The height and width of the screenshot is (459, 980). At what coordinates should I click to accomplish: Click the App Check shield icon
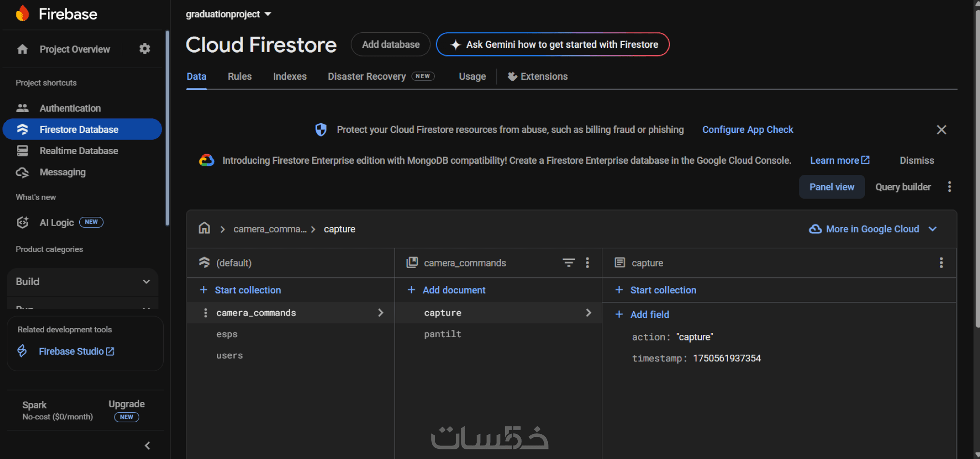321,129
